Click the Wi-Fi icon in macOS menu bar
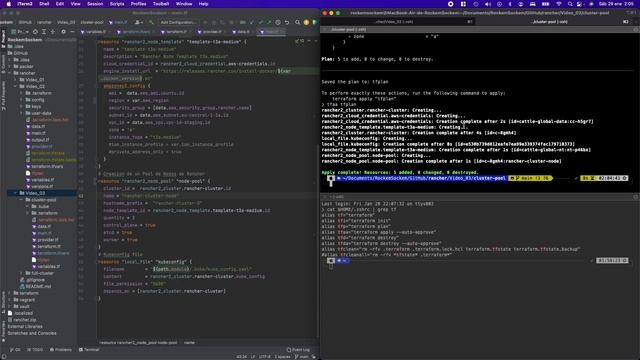 click(x=558, y=4)
